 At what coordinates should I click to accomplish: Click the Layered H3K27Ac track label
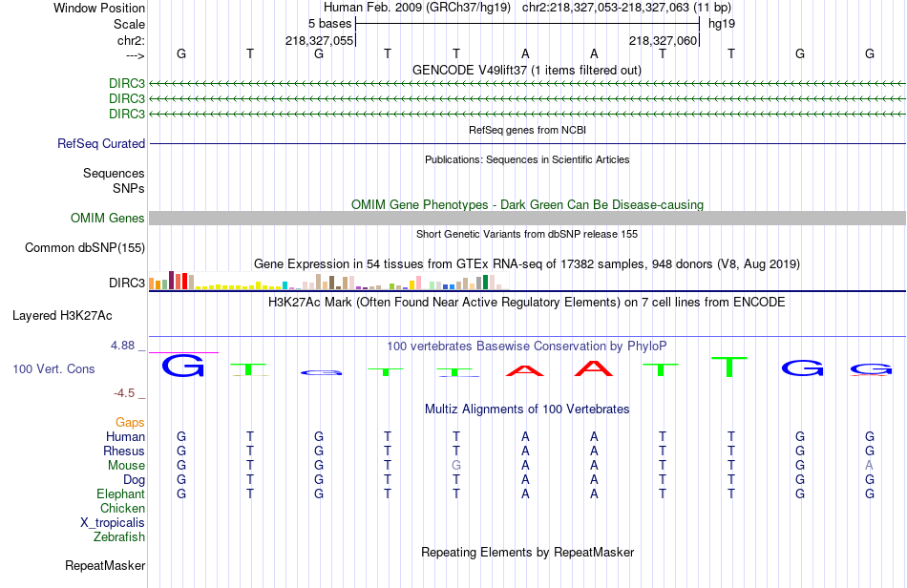coord(62,316)
